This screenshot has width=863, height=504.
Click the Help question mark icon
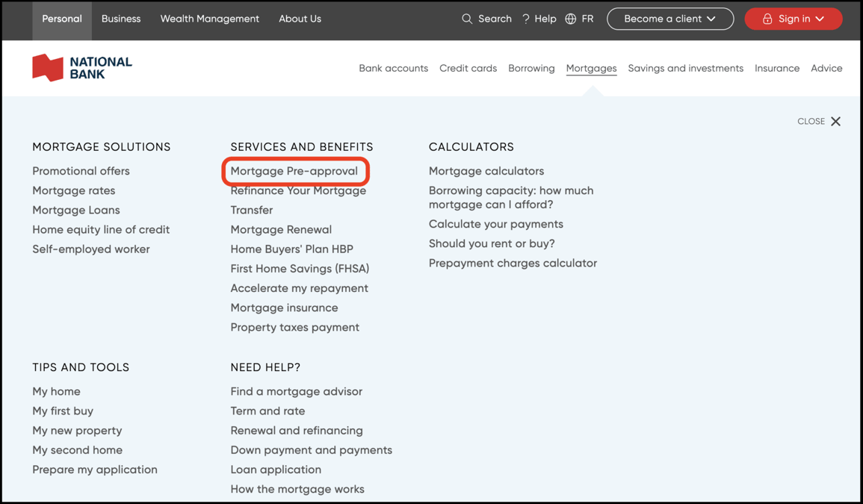[x=526, y=19]
